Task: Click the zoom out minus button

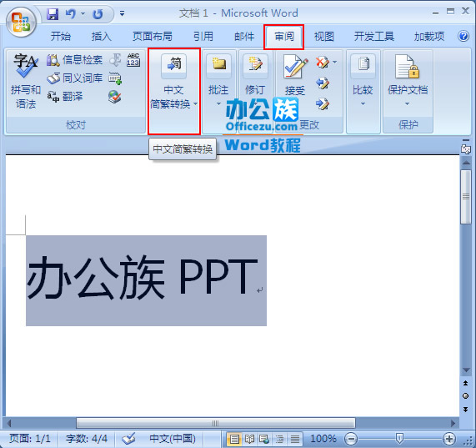Action: [x=351, y=439]
